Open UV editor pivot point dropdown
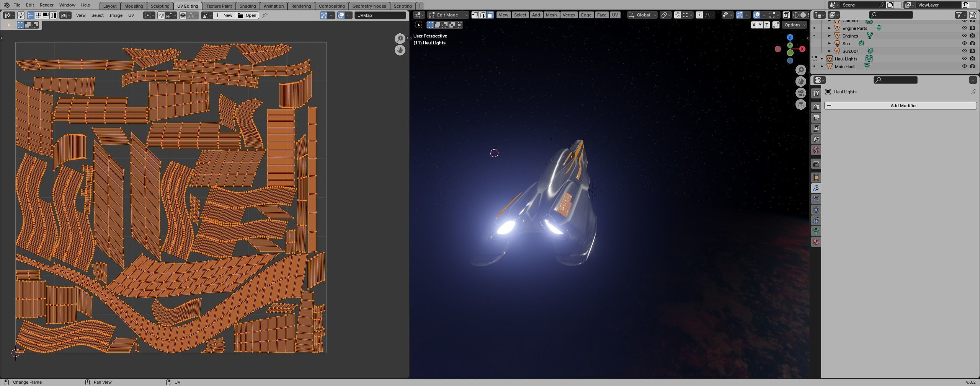The image size is (980, 386). (x=149, y=15)
